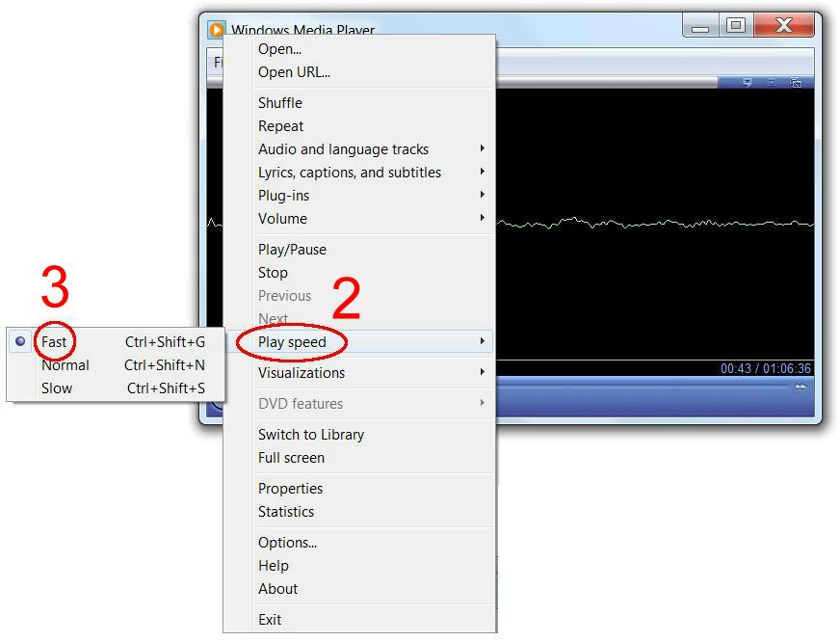
Task: Expand the Play speed submenu
Action: pos(292,342)
